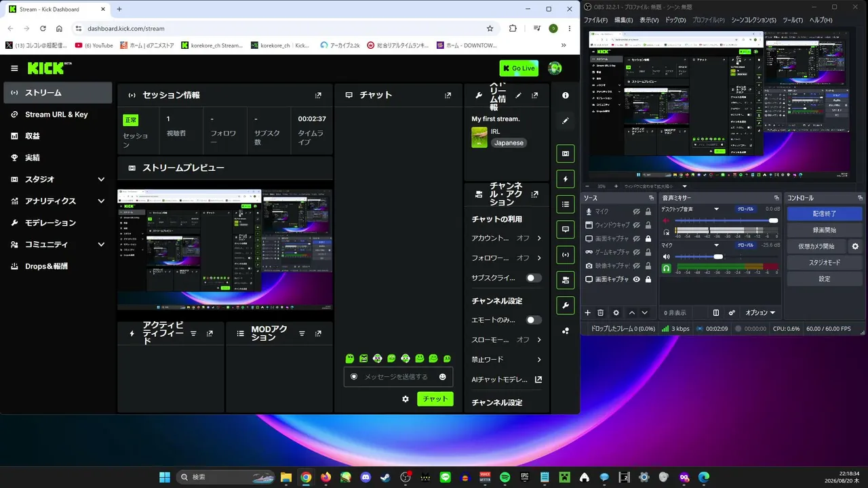Screen dimensions: 868x488
Task: Pop out the セッション情報 panel
Action: click(318, 96)
